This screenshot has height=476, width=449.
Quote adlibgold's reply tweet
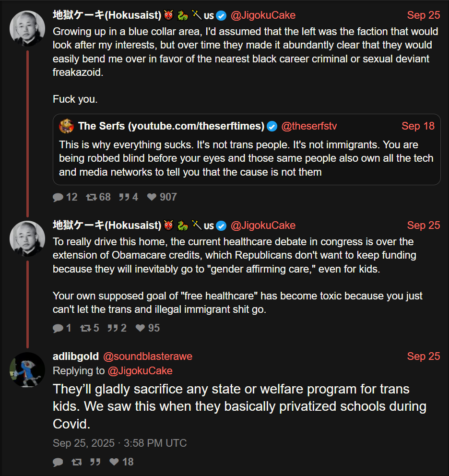(x=95, y=462)
